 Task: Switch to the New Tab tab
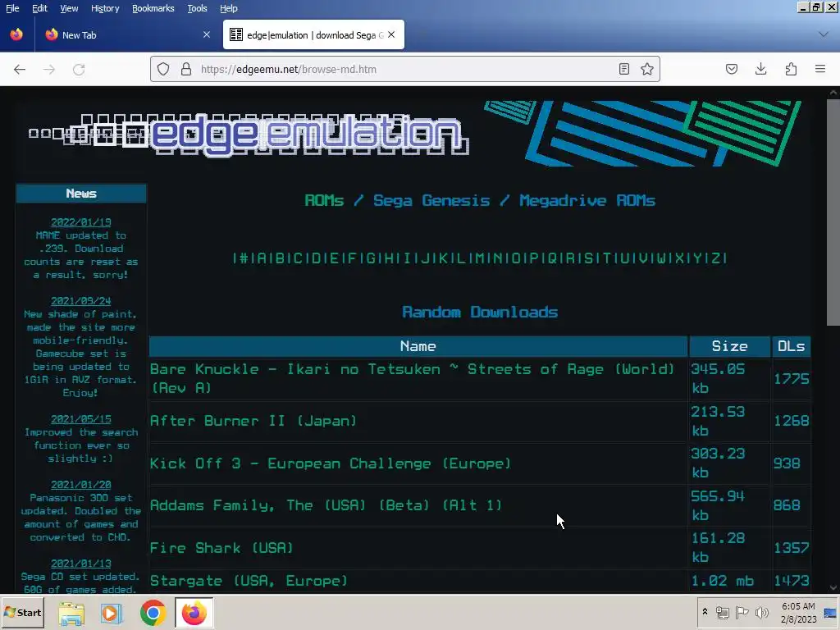tap(127, 34)
